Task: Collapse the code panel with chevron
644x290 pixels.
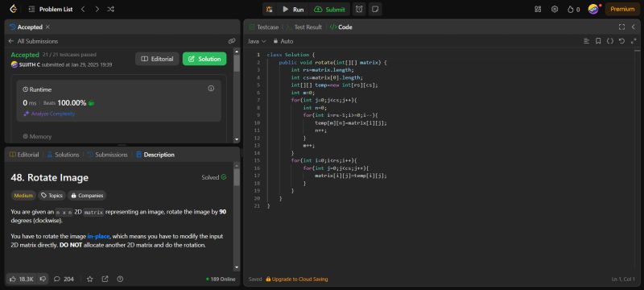Action: [x=634, y=27]
